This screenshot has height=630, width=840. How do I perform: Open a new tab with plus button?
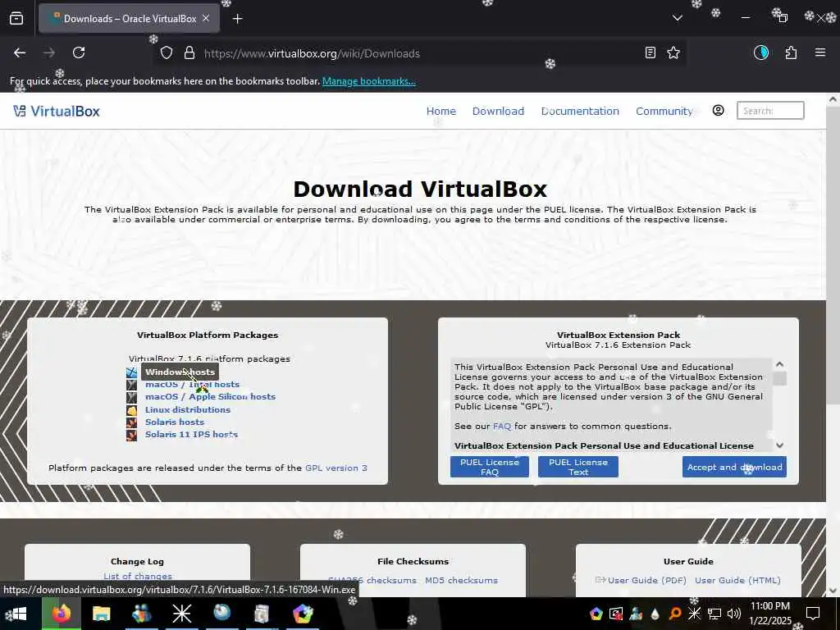(x=237, y=19)
